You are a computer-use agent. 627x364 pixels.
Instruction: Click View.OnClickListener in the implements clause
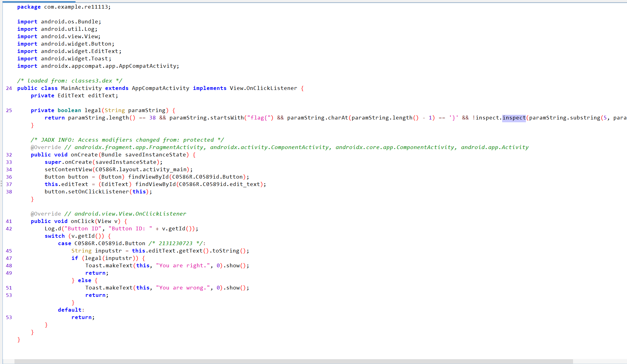click(x=263, y=88)
